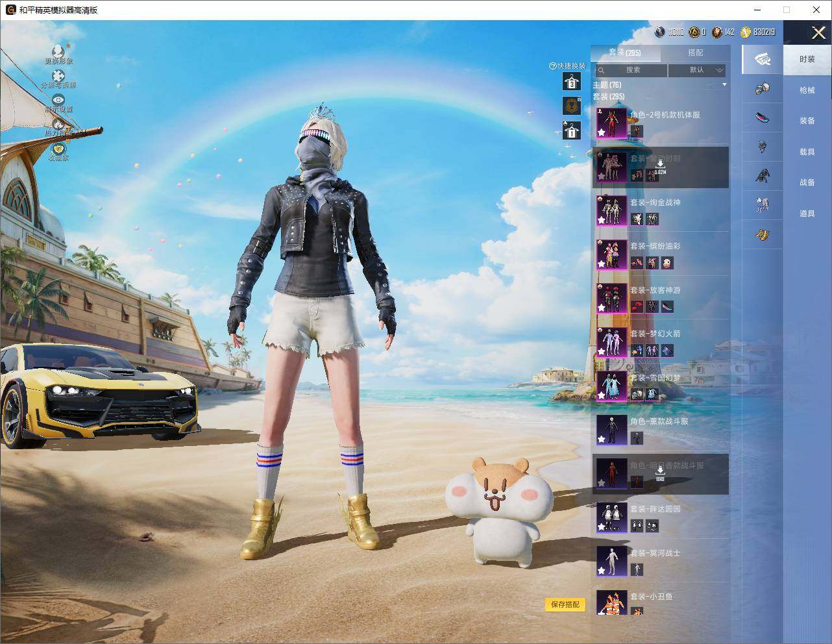The width and height of the screenshot is (832, 644).
Task: Click the 快捷换装 question-mark help icon
Action: point(553,66)
